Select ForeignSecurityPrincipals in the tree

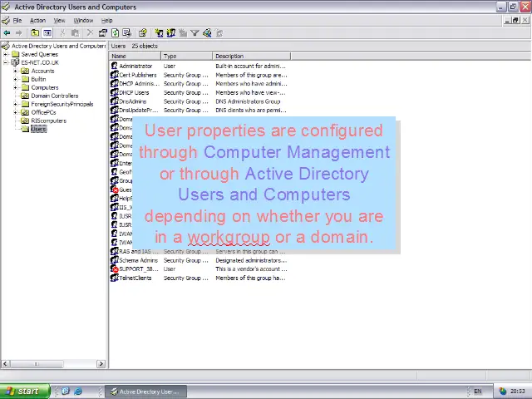point(62,104)
